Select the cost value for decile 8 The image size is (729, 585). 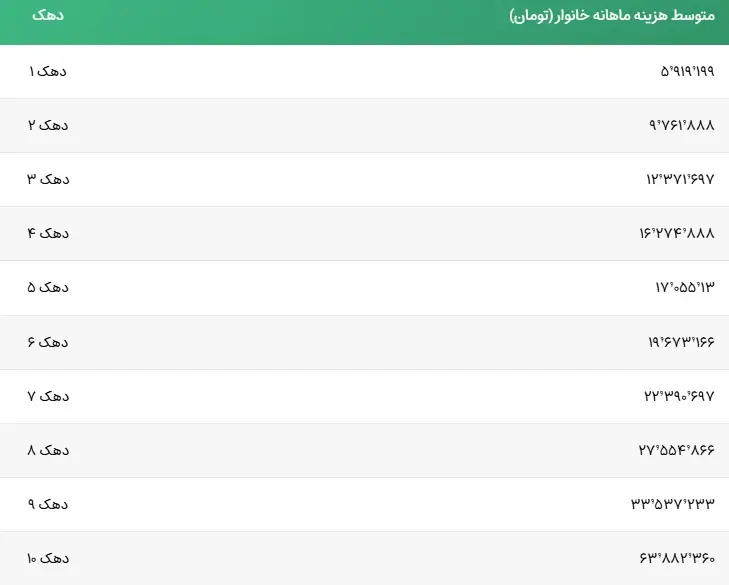[677, 450]
